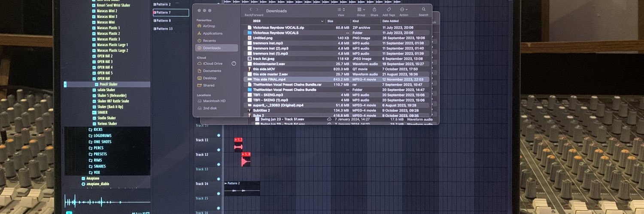This screenshot has height=214, width=644.
Task: Click the Shared folder icon in the Finder sidebar
Action: (199, 85)
